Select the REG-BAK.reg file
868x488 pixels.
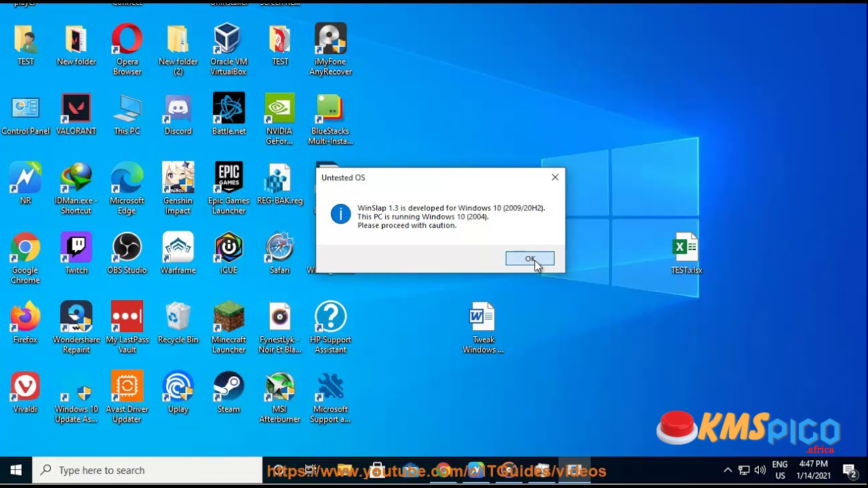click(x=279, y=184)
